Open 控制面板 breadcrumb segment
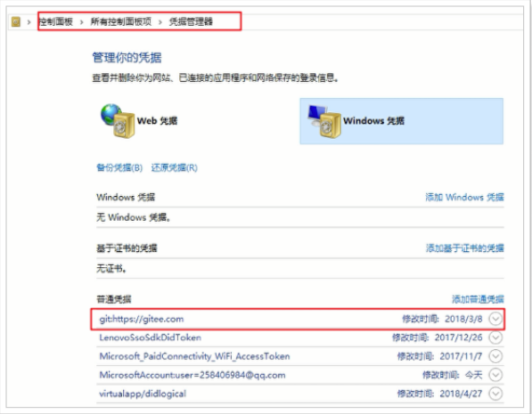 [56, 21]
